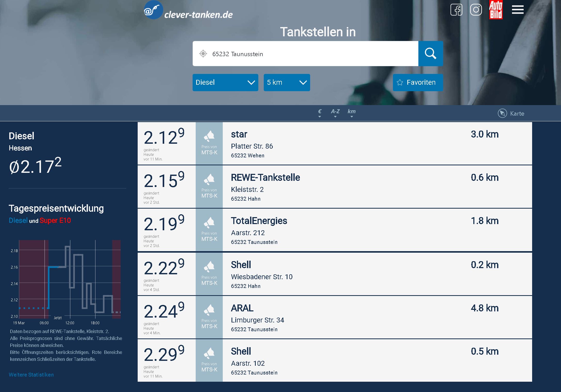Sort results by price (€)
The image size is (561, 392).
pos(320,113)
